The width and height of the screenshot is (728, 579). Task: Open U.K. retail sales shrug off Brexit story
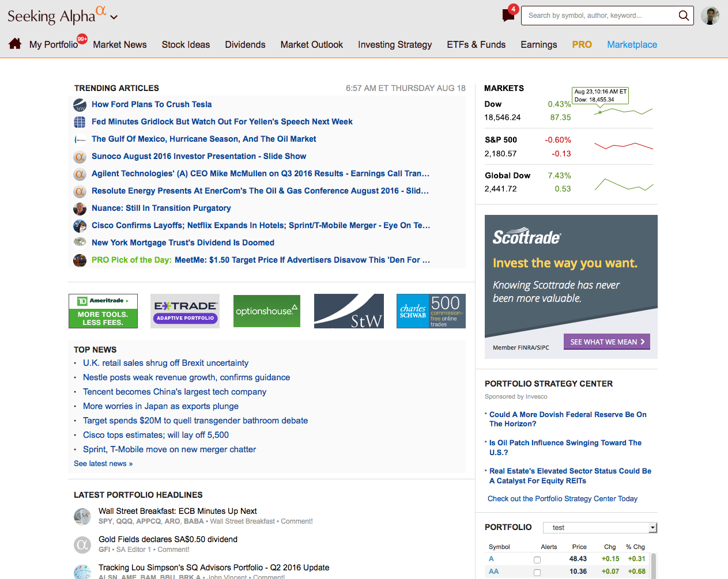point(165,363)
